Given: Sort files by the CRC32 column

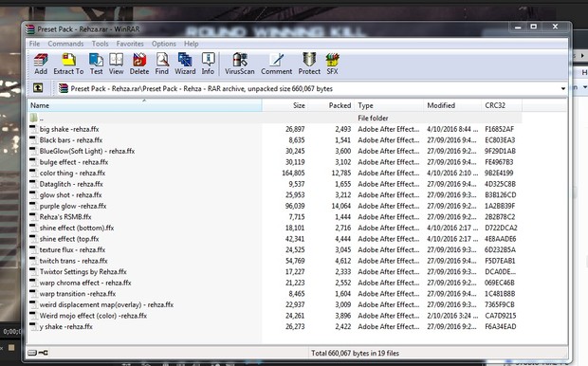Looking at the screenshot, I should (x=502, y=105).
